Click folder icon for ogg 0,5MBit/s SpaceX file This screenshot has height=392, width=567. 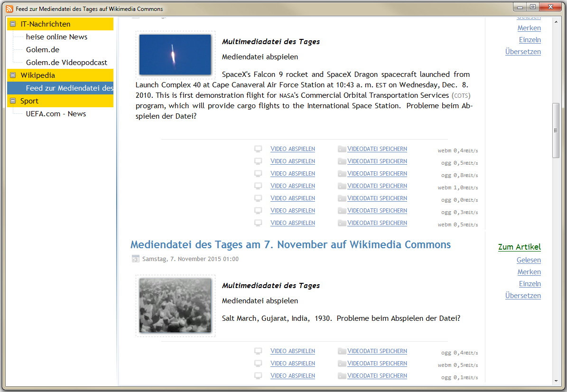(342, 161)
